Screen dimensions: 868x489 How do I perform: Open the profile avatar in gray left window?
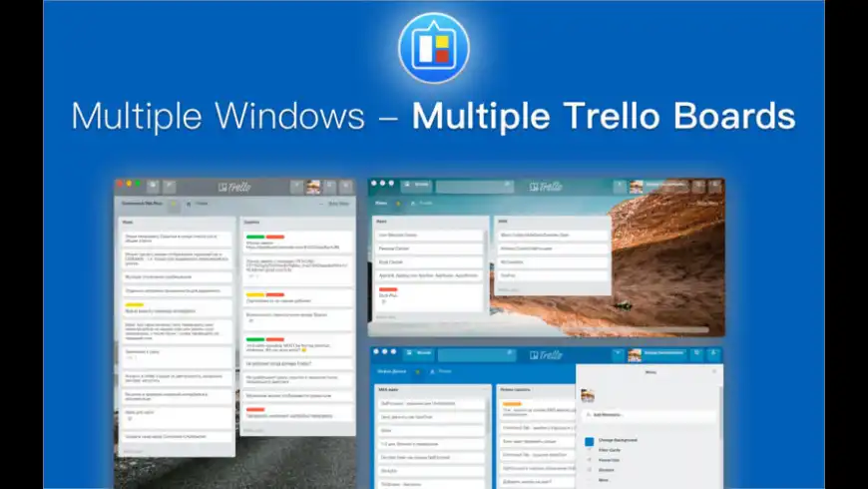[313, 188]
